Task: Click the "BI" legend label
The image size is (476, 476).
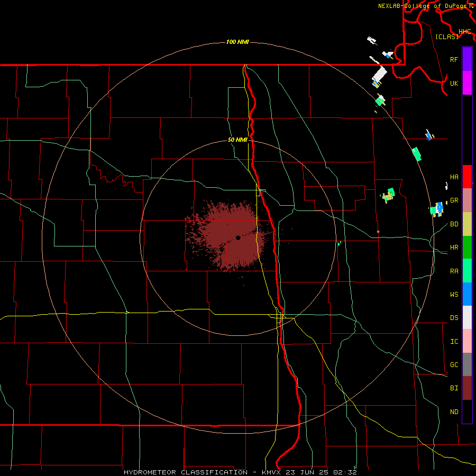Action: pos(454,388)
